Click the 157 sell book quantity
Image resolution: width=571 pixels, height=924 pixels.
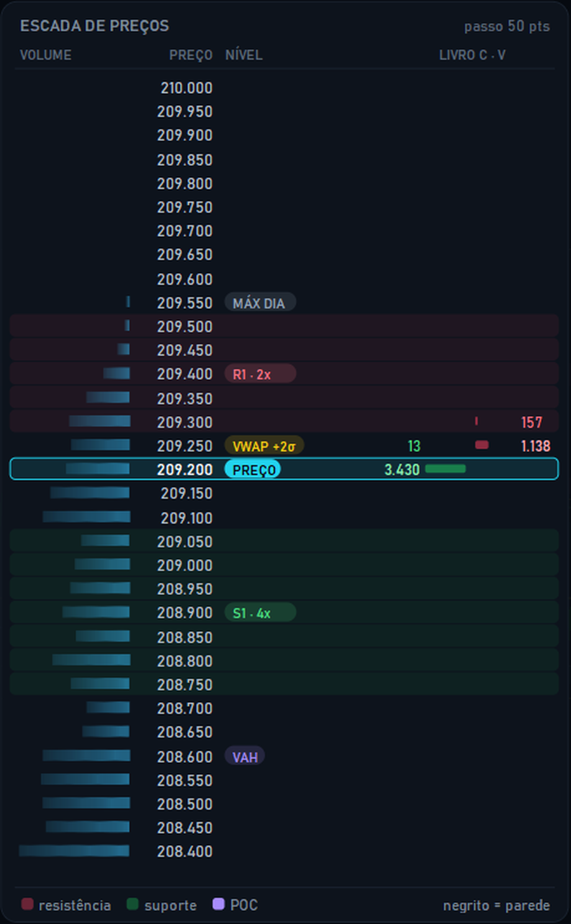pyautogui.click(x=531, y=423)
